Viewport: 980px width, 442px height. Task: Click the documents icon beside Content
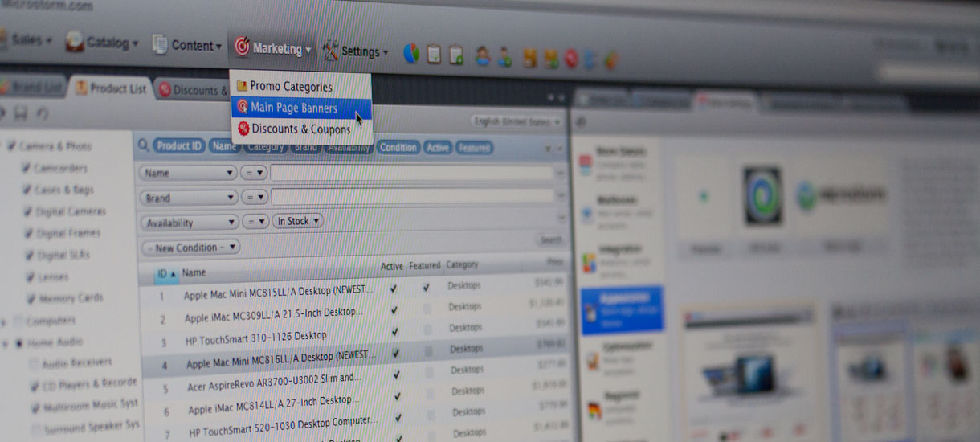[159, 44]
